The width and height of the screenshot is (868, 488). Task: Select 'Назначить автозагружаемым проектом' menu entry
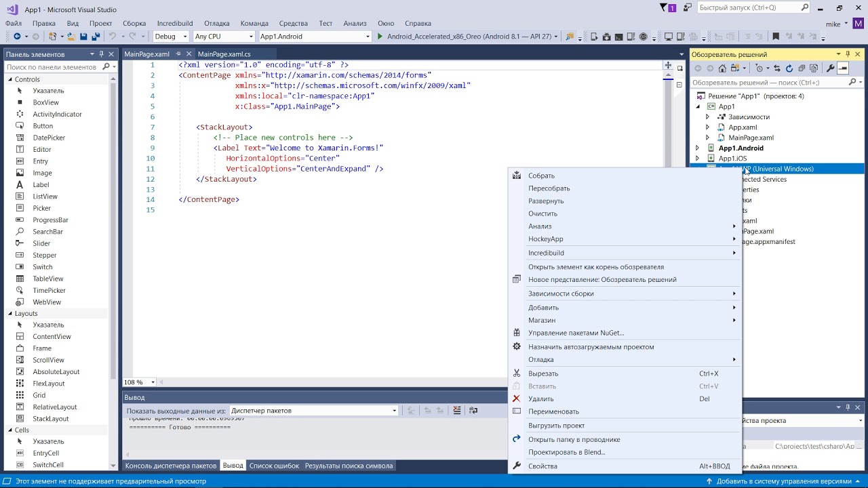click(624, 346)
